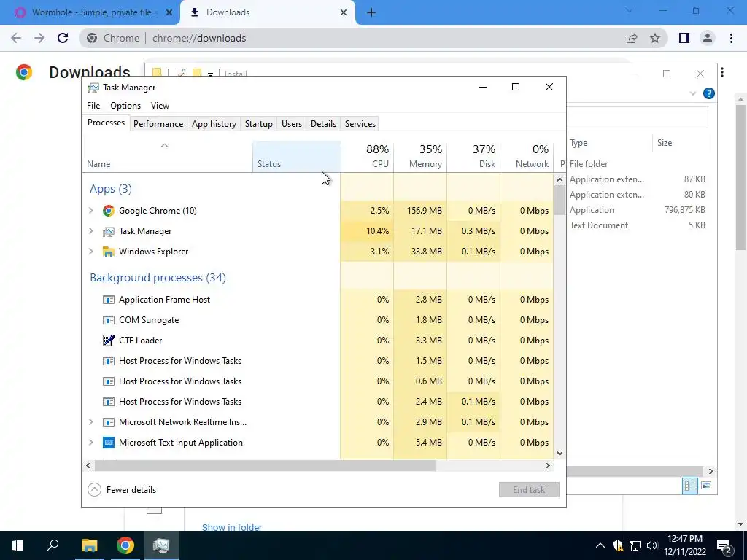Switch to the Services tab

tap(360, 124)
